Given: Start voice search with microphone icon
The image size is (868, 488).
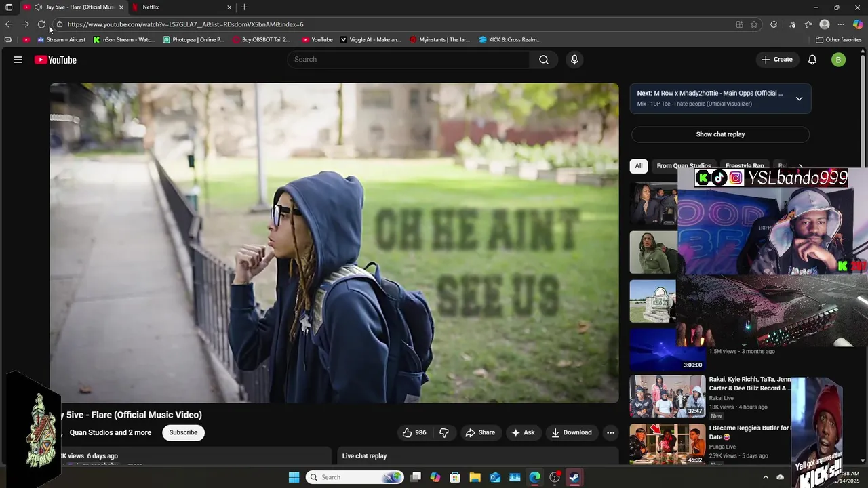Looking at the screenshot, I should click(574, 60).
